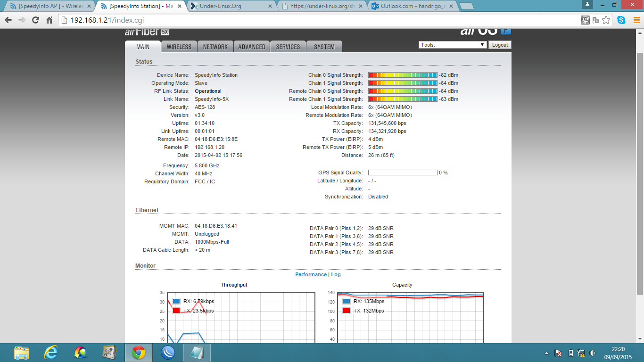Click the browser forward arrow
The image size is (644, 362).
coord(22,20)
